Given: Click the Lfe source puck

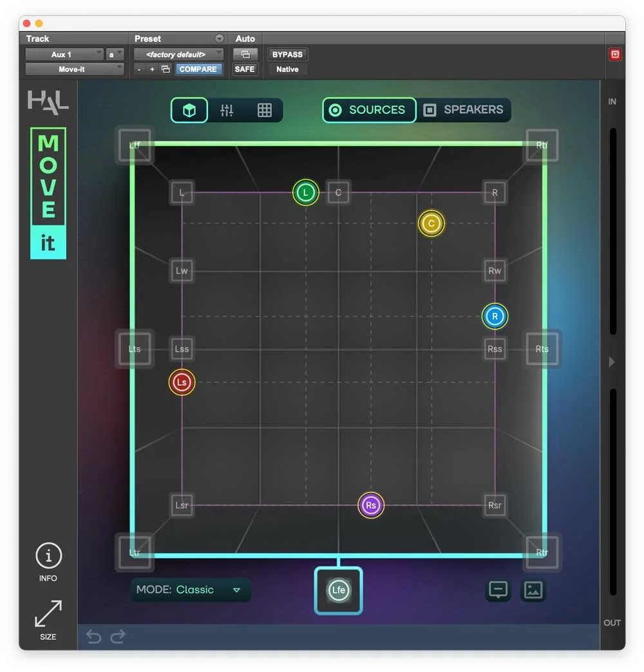Looking at the screenshot, I should point(338,590).
